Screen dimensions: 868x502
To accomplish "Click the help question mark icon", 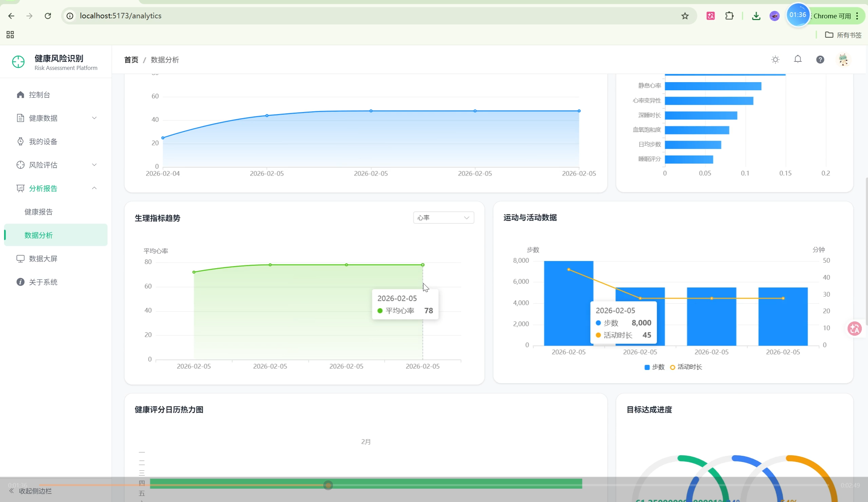I will [820, 60].
